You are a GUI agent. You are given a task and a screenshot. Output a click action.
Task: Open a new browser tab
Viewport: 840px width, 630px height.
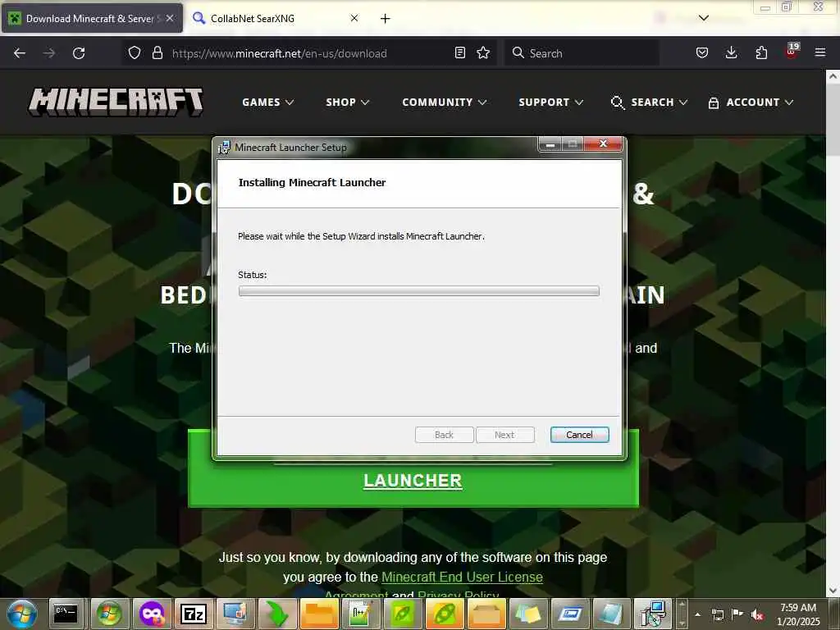(x=385, y=19)
